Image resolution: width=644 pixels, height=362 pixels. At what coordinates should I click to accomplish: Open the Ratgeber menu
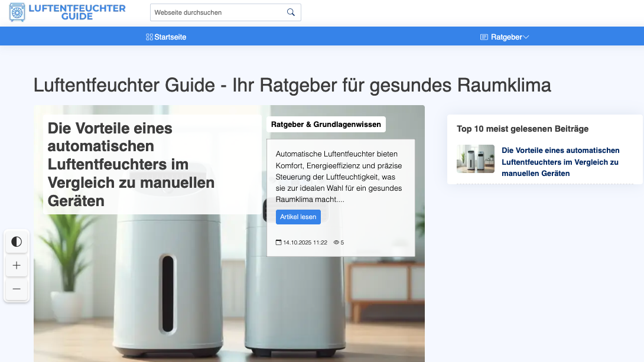pyautogui.click(x=506, y=37)
